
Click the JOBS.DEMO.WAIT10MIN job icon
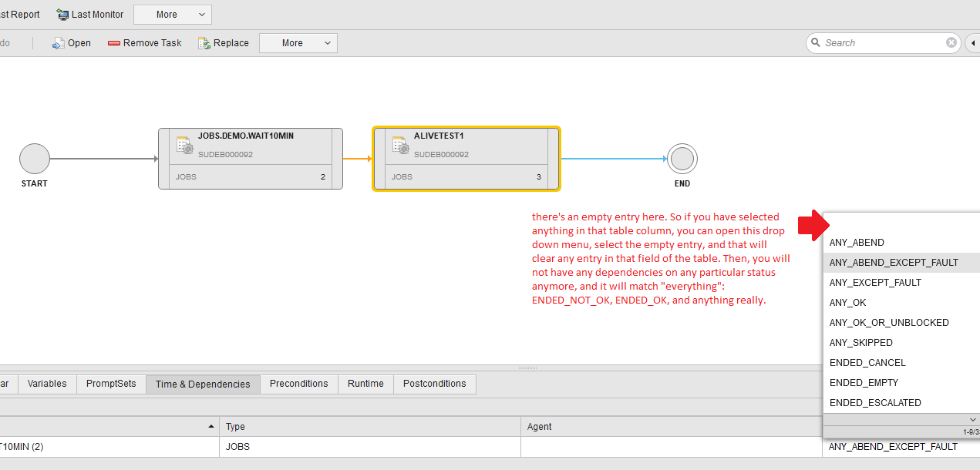pos(184,145)
